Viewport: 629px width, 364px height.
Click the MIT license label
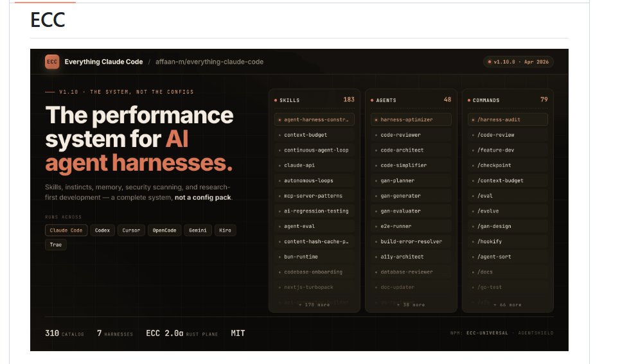coord(238,333)
